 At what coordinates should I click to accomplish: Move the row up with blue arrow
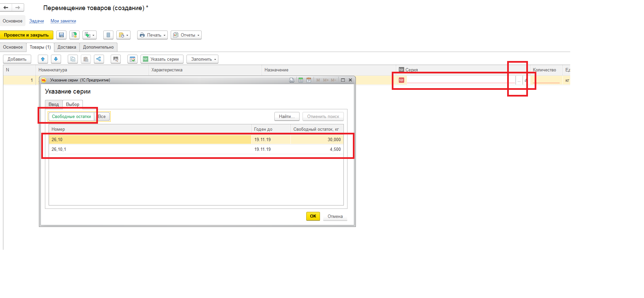tap(43, 59)
